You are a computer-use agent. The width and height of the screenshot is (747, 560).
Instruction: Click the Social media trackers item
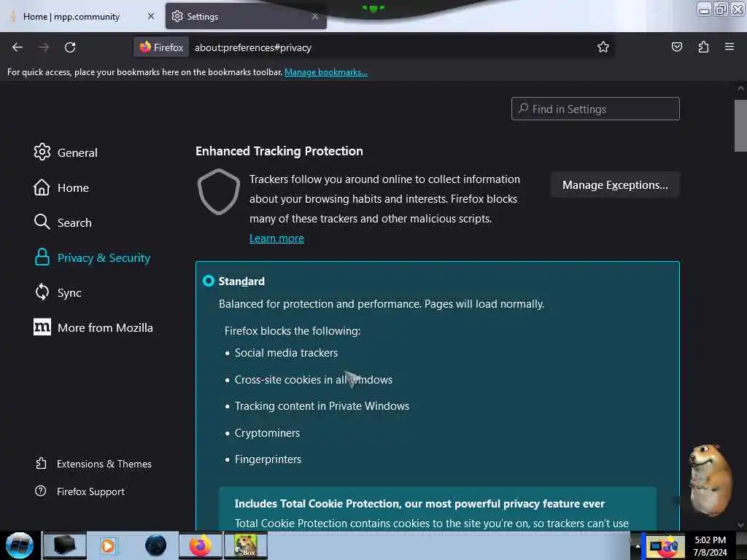pyautogui.click(x=286, y=353)
